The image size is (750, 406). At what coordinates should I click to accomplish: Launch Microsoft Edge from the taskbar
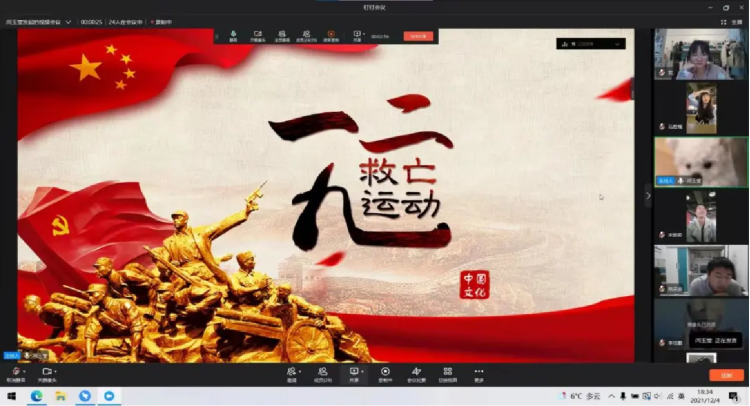tap(36, 396)
